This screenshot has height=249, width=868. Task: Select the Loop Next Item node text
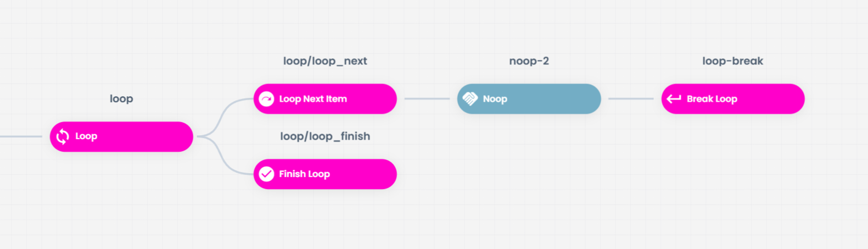313,99
